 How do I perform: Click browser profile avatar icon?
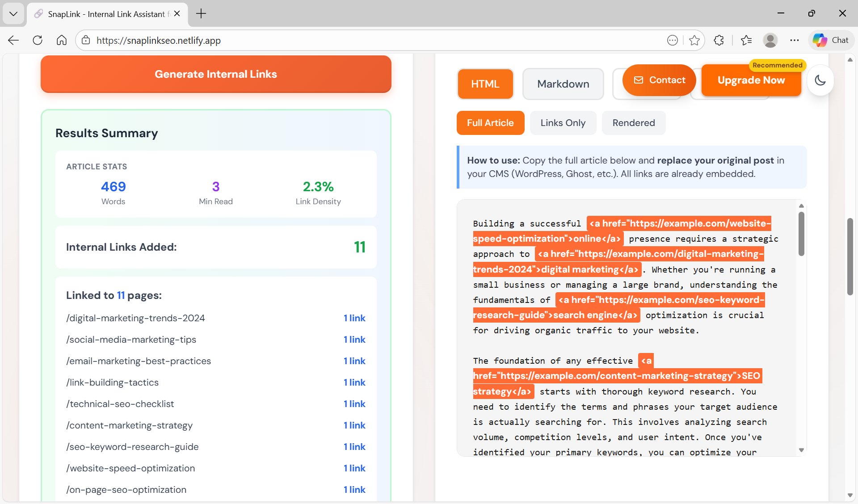point(770,40)
